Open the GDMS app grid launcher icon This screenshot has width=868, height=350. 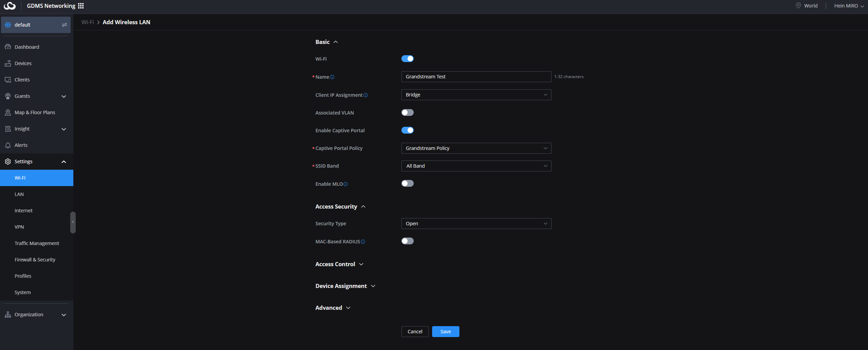81,6
